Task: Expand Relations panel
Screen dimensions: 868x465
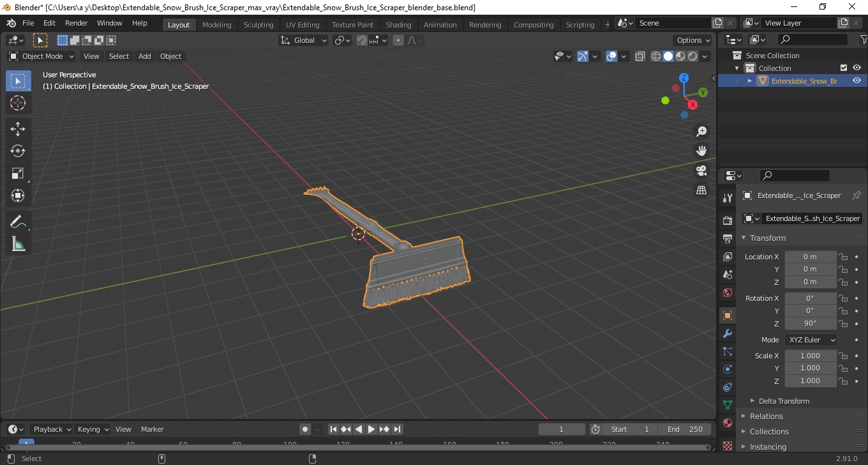Action: [x=766, y=416]
